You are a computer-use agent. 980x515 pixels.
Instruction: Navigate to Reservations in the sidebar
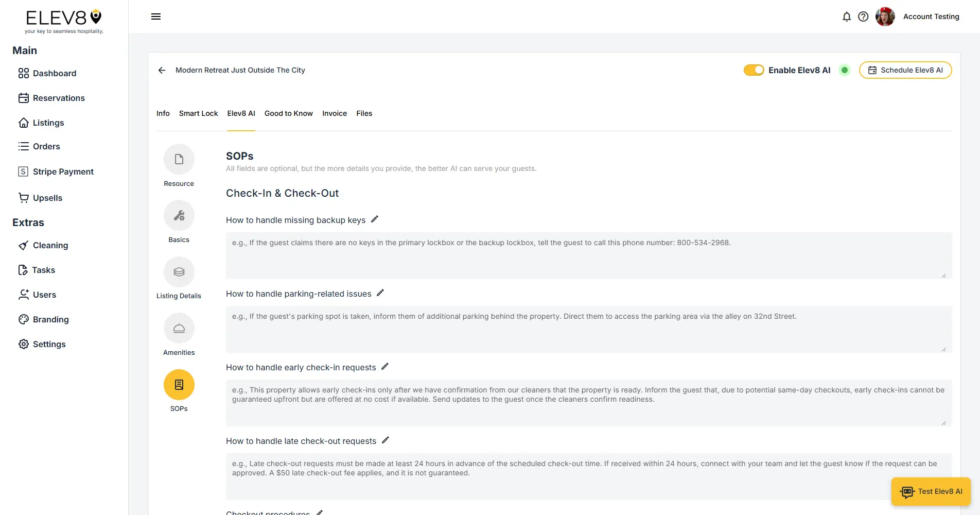59,98
